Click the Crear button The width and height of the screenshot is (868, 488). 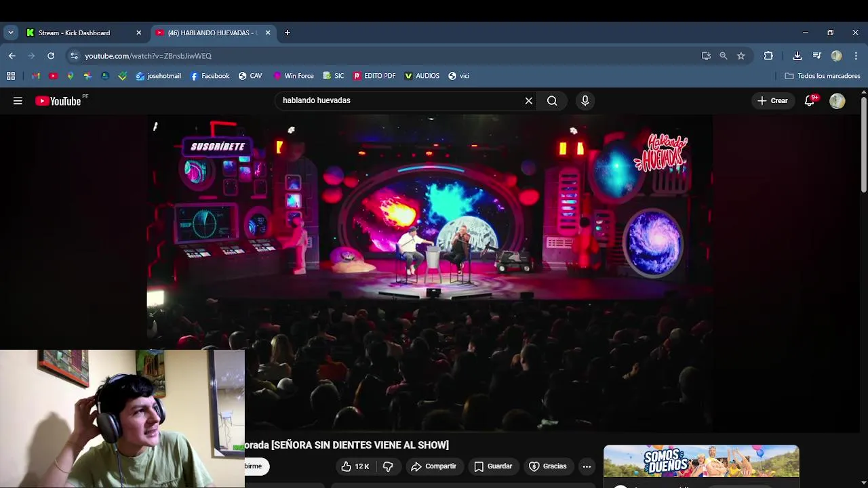(x=772, y=101)
